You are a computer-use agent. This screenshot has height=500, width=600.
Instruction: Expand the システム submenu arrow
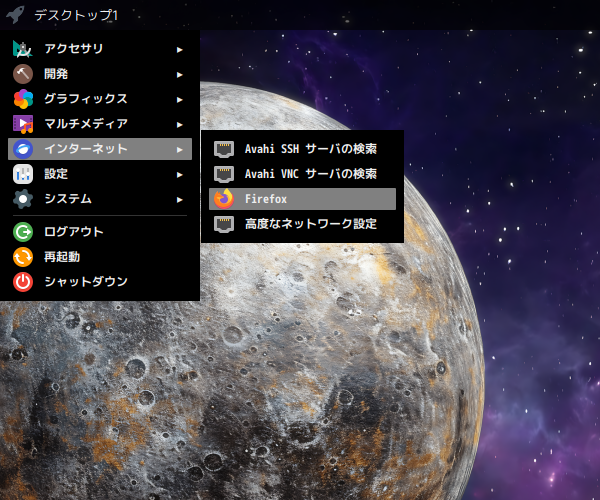(x=179, y=200)
